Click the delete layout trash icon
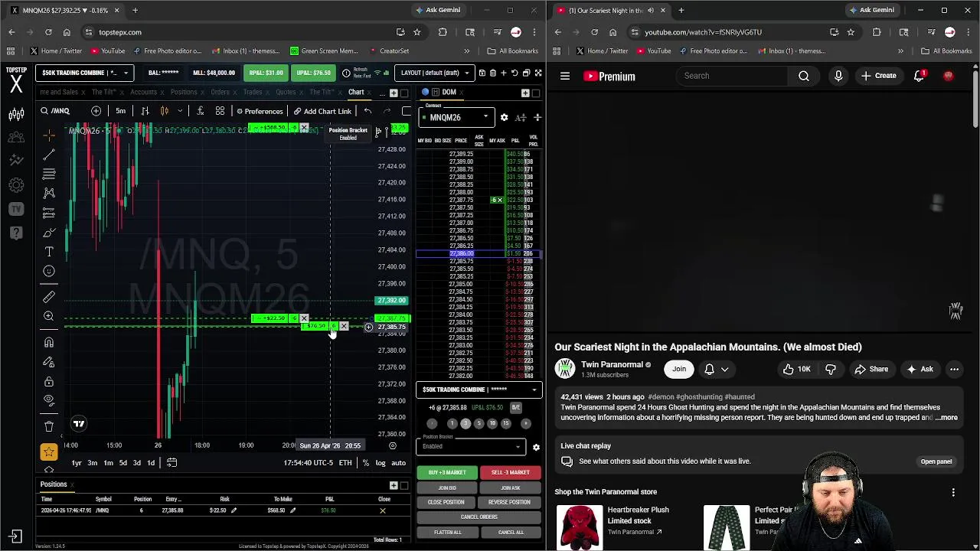The image size is (980, 551). click(x=492, y=73)
